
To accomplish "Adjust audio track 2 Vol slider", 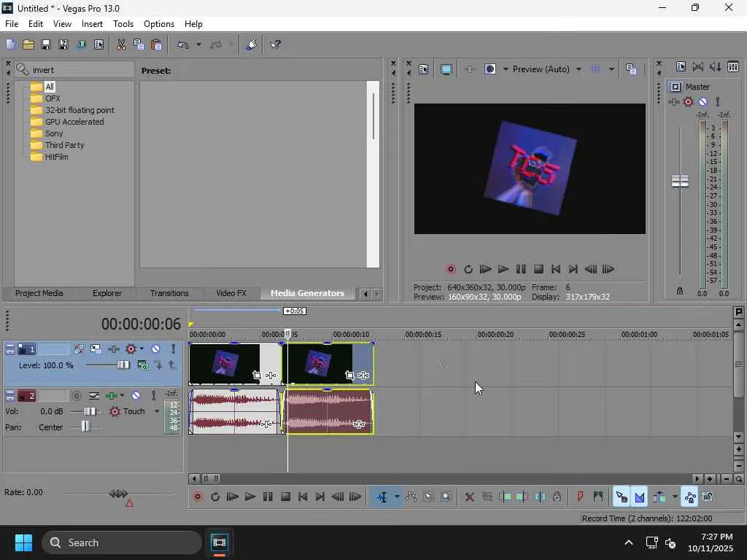I will pos(89,411).
